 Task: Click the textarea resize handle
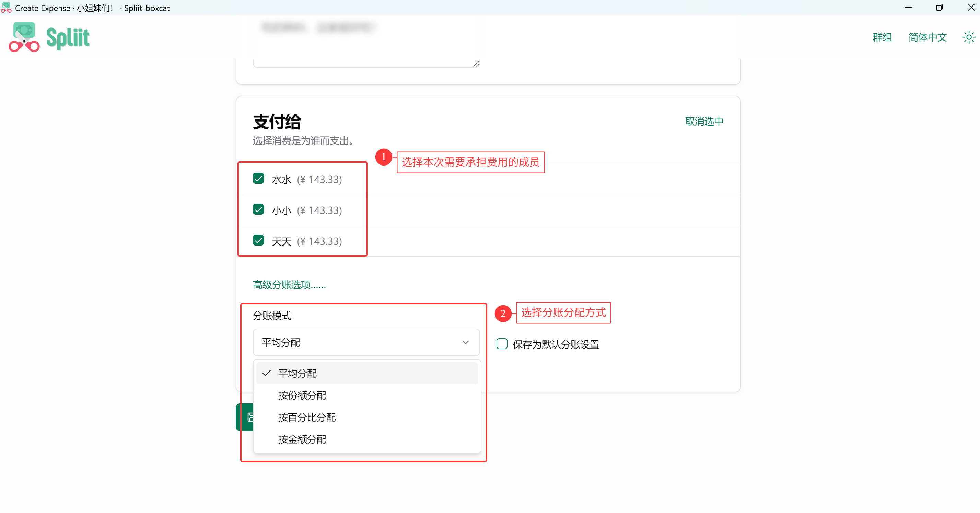pos(476,64)
